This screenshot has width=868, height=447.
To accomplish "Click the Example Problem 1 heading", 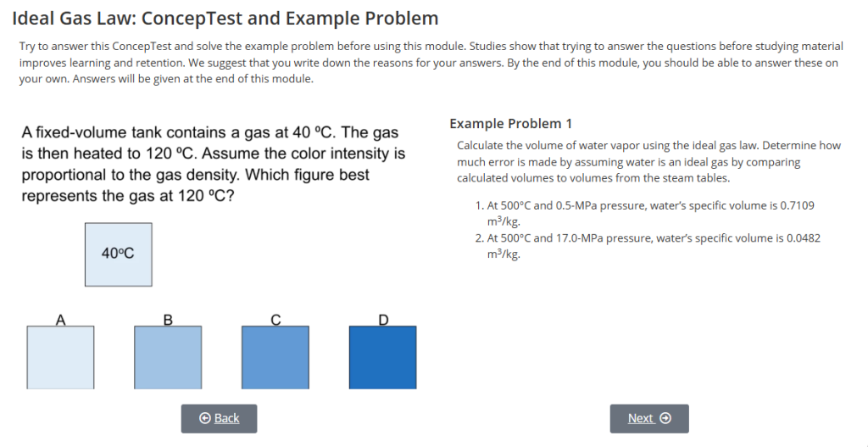I will point(510,124).
